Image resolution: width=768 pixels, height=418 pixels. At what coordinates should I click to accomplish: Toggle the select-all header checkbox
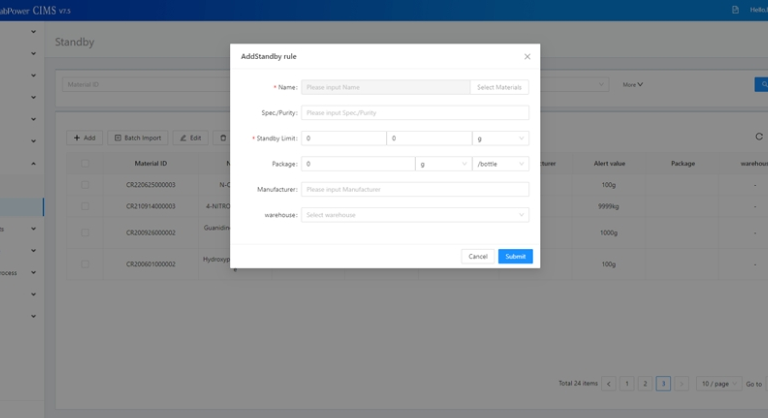(85, 163)
